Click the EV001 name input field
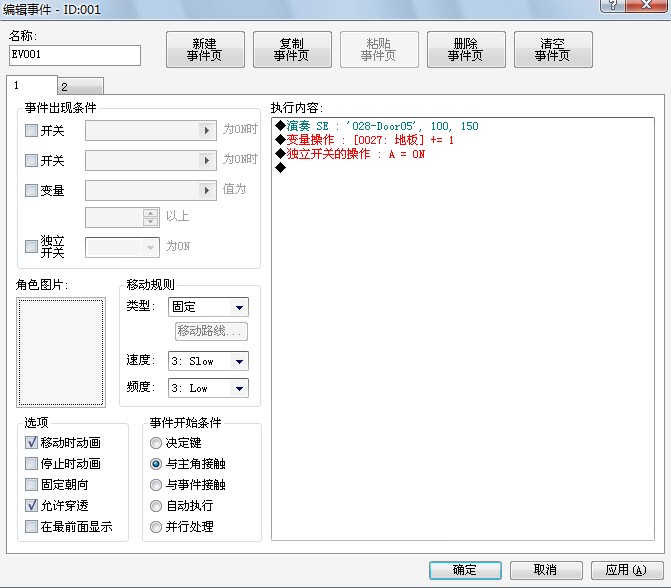 tap(74, 55)
